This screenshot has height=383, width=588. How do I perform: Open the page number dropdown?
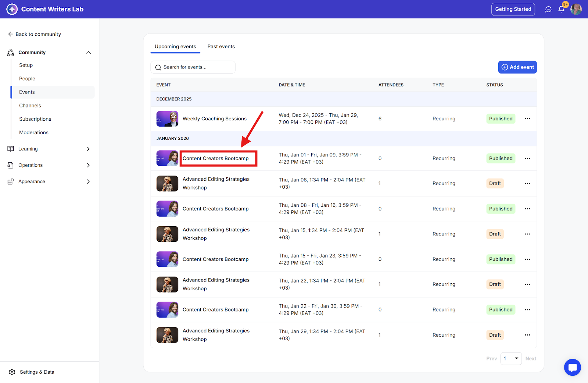pyautogui.click(x=511, y=358)
